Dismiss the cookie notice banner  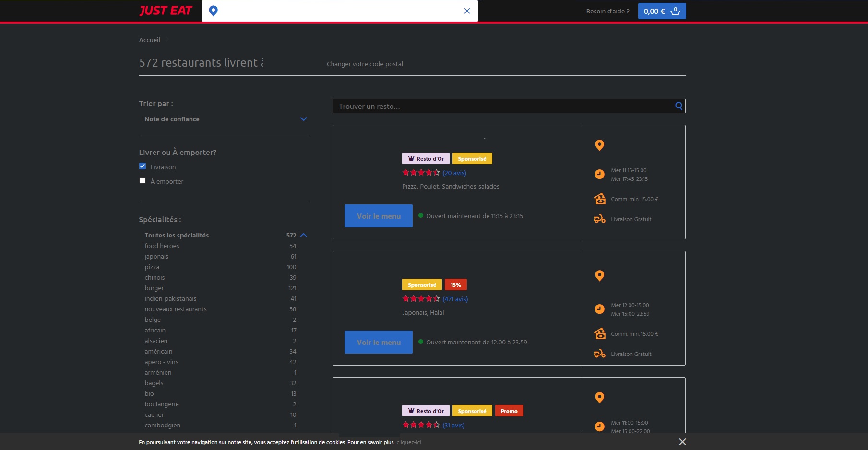coord(682,442)
